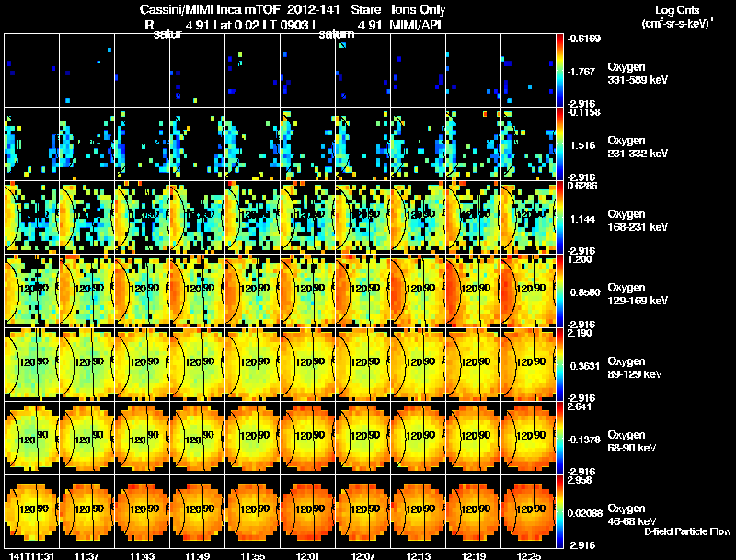Viewport: 736px width, 560px height.
Task: Click the 11:55 panel of Oxygen 331-589 keV
Action: pyautogui.click(x=252, y=71)
